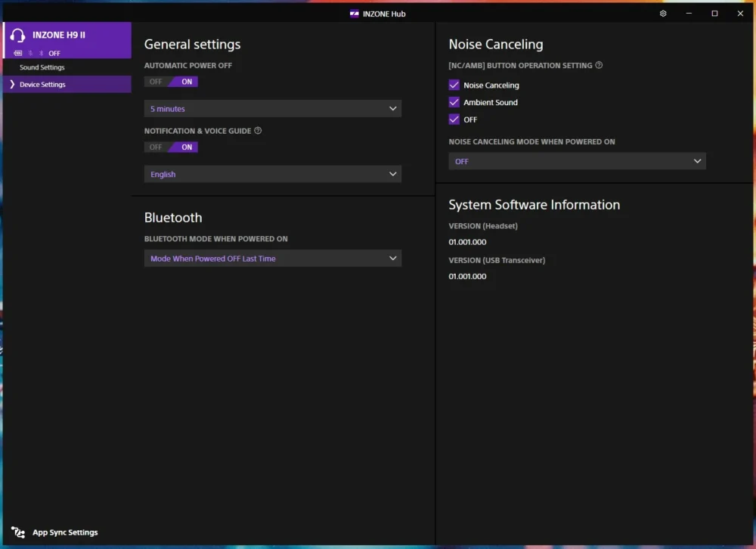Viewport: 756px width, 549px height.
Task: Click the chevron beside Device Settings
Action: tap(12, 85)
